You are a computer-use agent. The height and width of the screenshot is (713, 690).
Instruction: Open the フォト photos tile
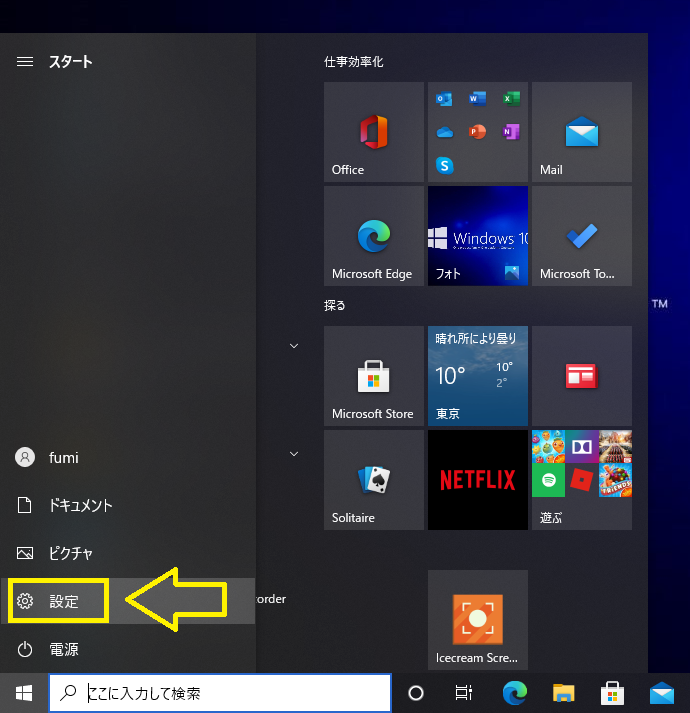[478, 236]
